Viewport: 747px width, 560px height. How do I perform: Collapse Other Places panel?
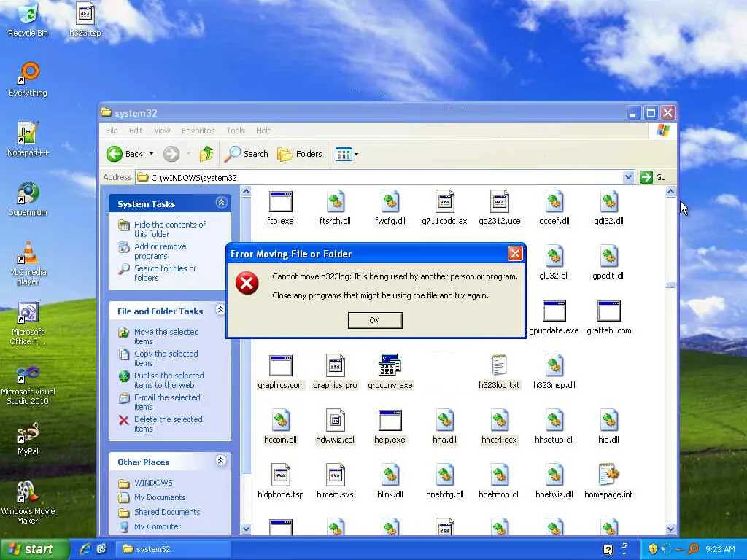[x=220, y=461]
